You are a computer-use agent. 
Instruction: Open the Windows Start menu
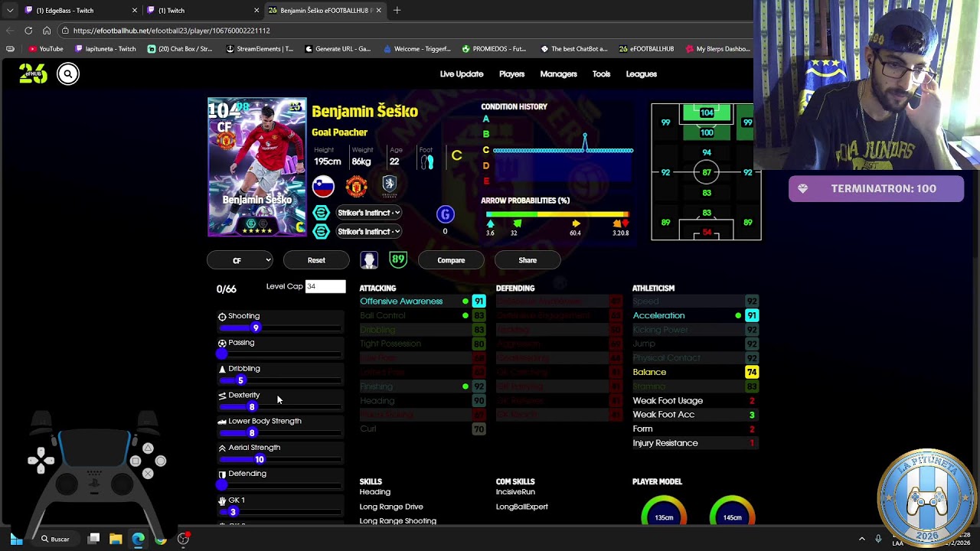16,539
